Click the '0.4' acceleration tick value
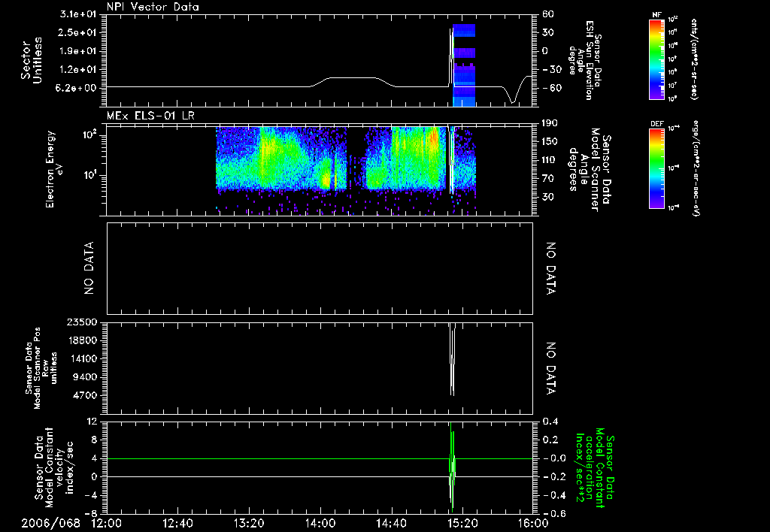This screenshot has width=770, height=532. click(551, 422)
